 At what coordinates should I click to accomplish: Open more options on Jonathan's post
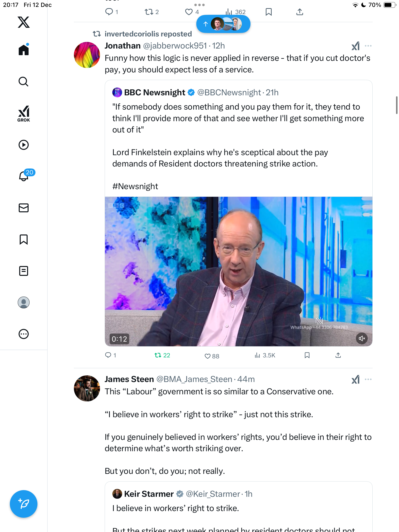click(x=368, y=46)
